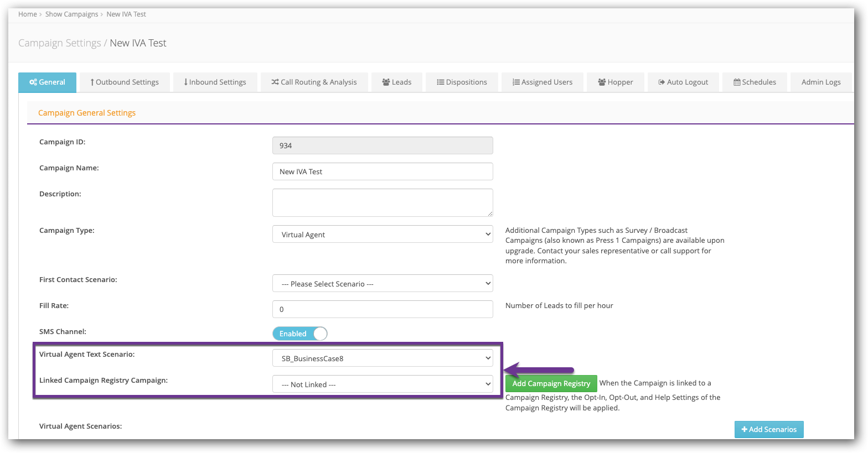Go to the Assigned Users tab
The image size is (868, 453).
(542, 82)
